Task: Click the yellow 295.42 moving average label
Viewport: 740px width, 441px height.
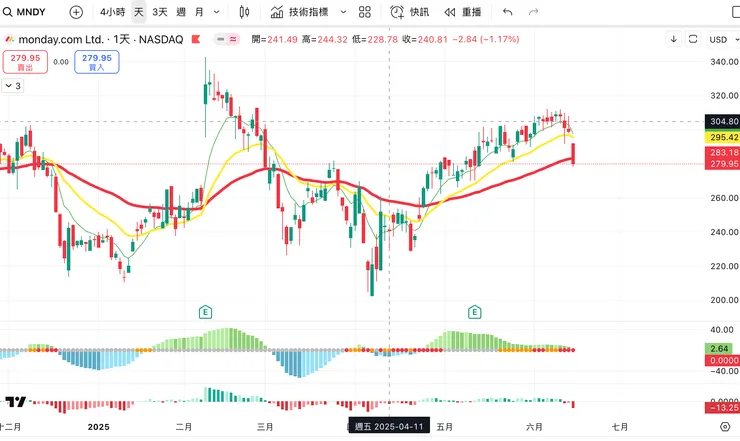Action: pyautogui.click(x=723, y=137)
